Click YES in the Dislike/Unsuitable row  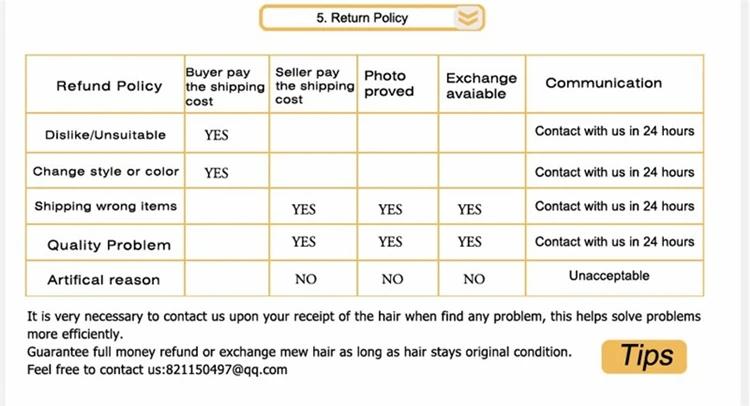(x=216, y=135)
